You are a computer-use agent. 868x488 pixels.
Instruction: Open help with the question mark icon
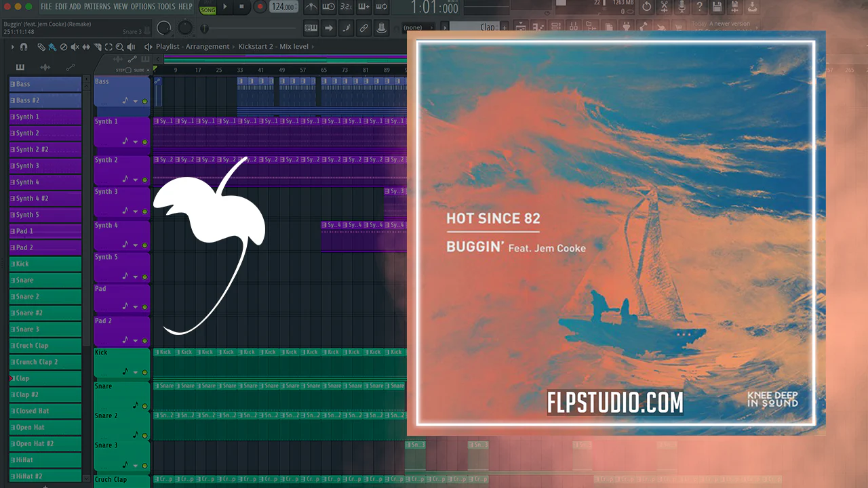pyautogui.click(x=700, y=7)
